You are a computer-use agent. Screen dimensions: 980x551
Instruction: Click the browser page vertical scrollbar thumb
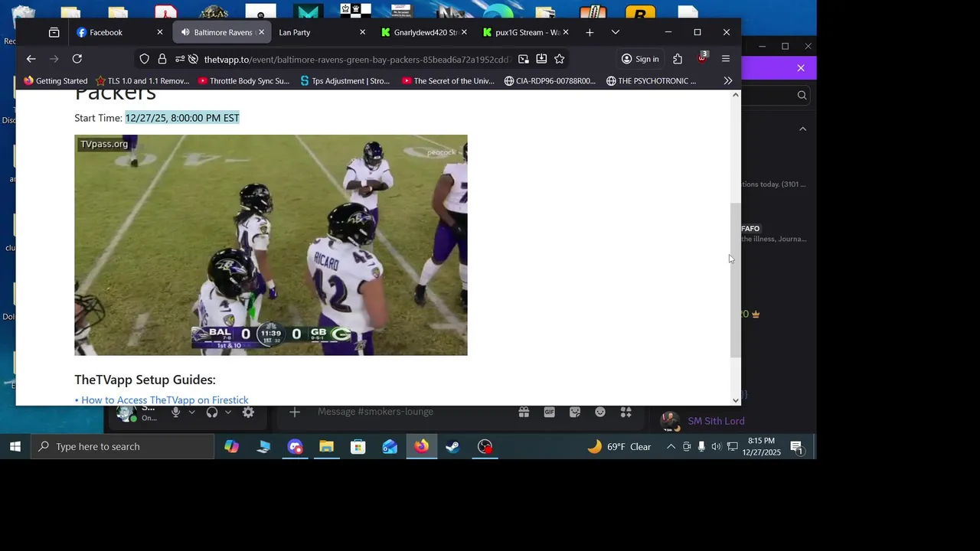pos(736,280)
